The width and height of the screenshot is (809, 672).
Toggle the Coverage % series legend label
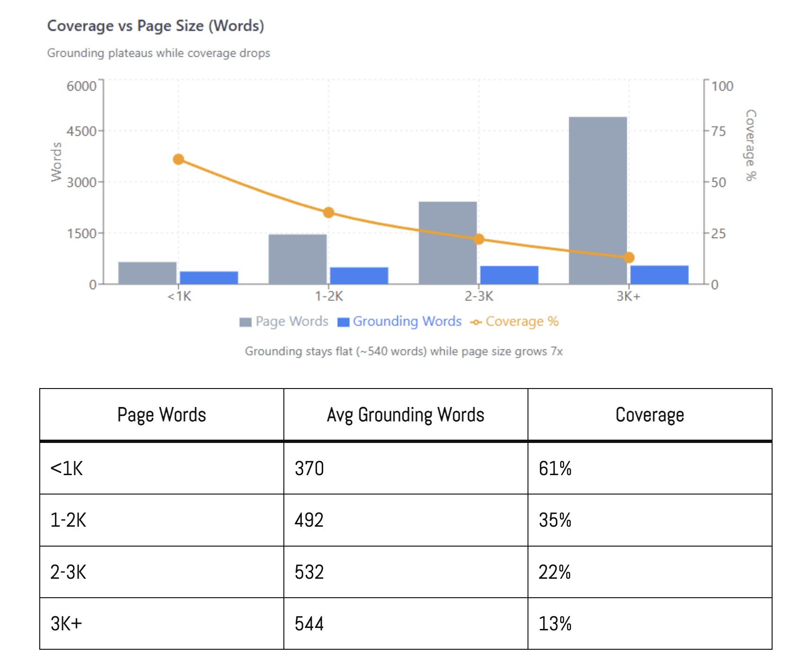coord(522,321)
